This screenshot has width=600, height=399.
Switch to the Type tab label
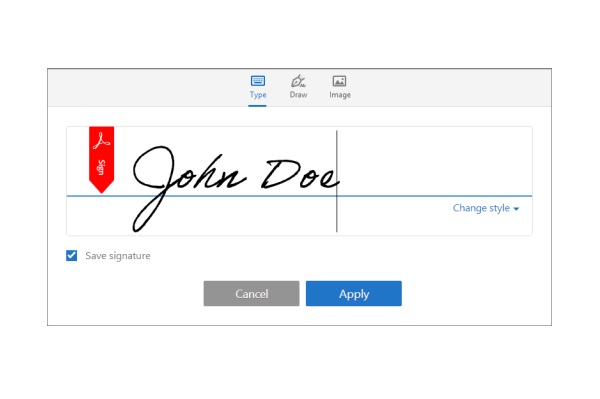pos(258,94)
